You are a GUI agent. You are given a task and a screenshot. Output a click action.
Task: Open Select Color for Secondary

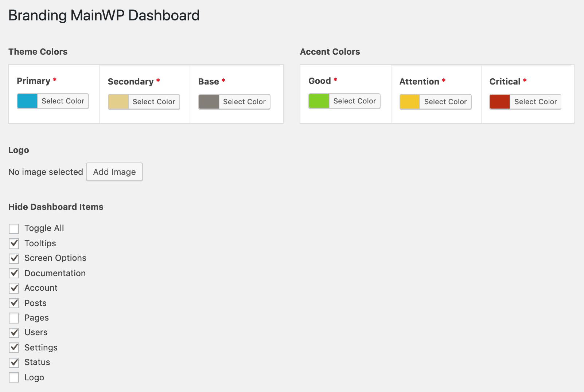tap(154, 102)
